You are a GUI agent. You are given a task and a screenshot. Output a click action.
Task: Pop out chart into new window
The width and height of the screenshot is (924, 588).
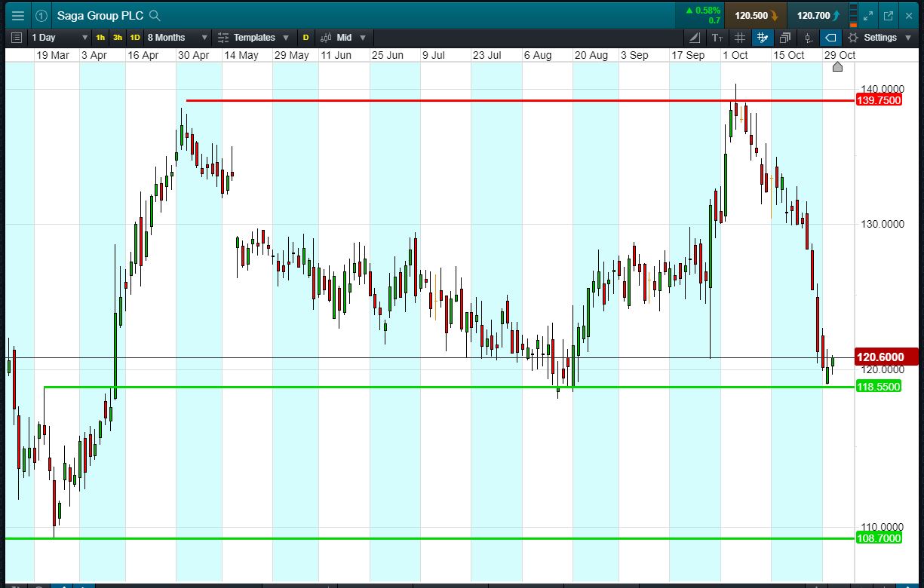(x=889, y=15)
